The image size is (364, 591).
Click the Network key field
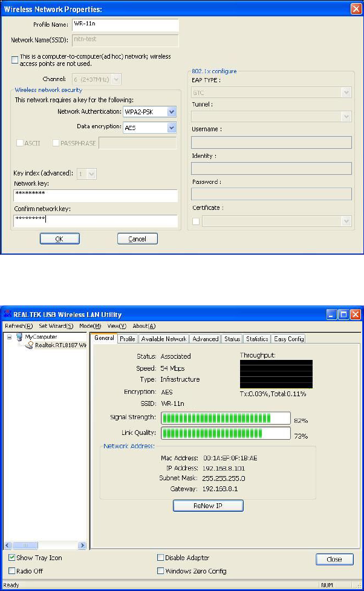(x=96, y=195)
